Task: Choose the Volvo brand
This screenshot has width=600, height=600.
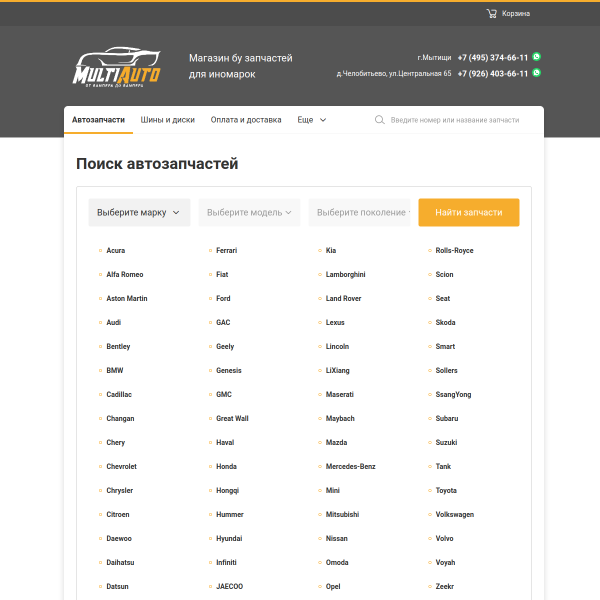Action: [444, 539]
